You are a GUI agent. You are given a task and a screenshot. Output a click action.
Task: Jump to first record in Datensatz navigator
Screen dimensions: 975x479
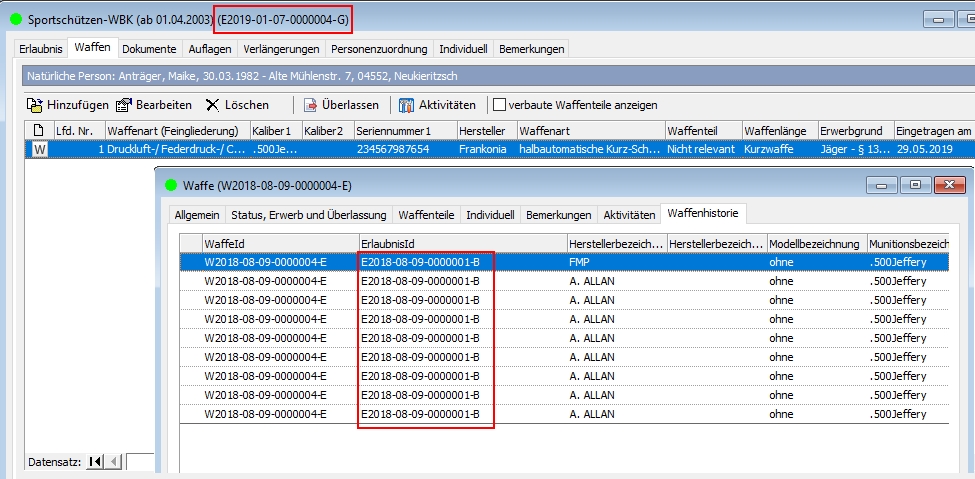coord(95,461)
